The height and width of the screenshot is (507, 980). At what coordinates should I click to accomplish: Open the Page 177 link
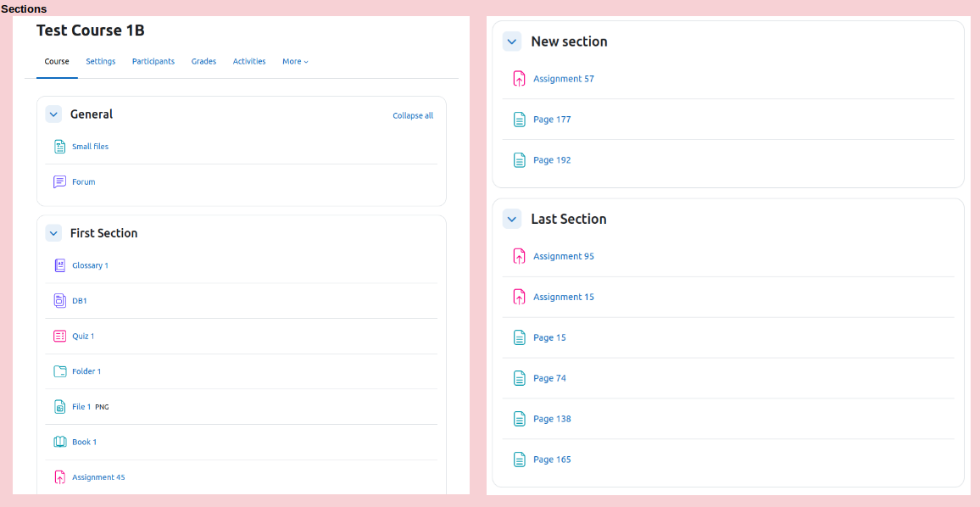[x=552, y=120]
